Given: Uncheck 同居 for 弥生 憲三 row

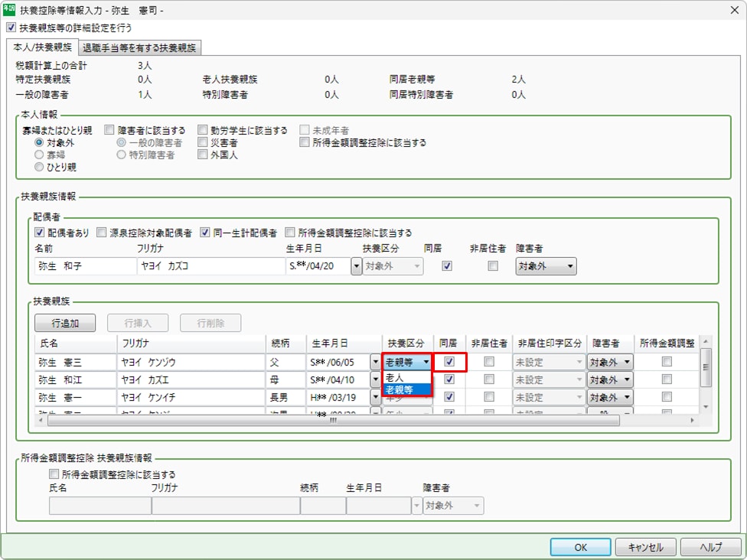Looking at the screenshot, I should click(449, 362).
